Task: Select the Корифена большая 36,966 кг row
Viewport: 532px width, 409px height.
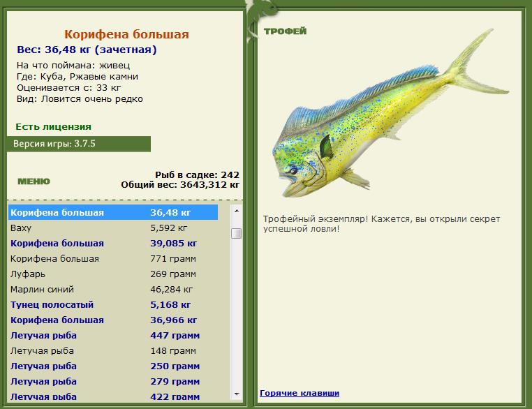Action: [113, 320]
